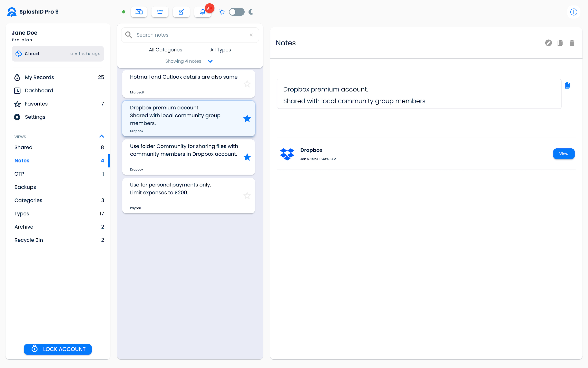
Task: Unfavorite the Dropbox premium account note
Action: pyautogui.click(x=247, y=119)
